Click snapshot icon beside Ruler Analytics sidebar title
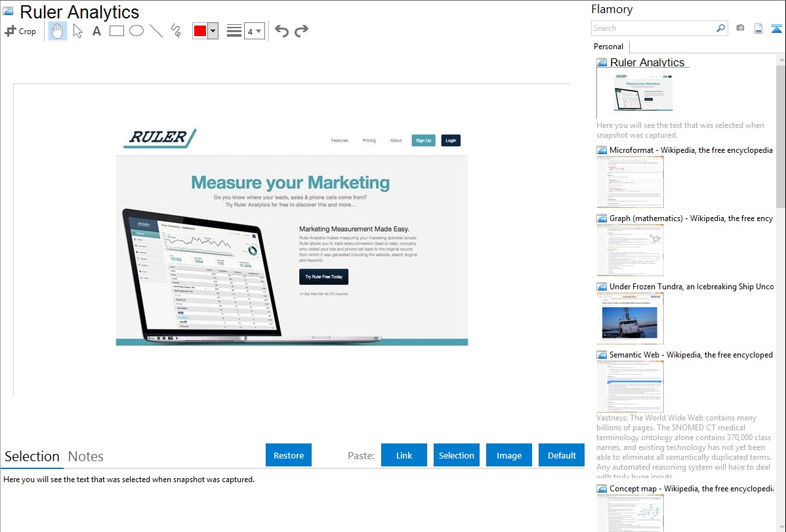This screenshot has height=532, width=786. click(x=602, y=63)
